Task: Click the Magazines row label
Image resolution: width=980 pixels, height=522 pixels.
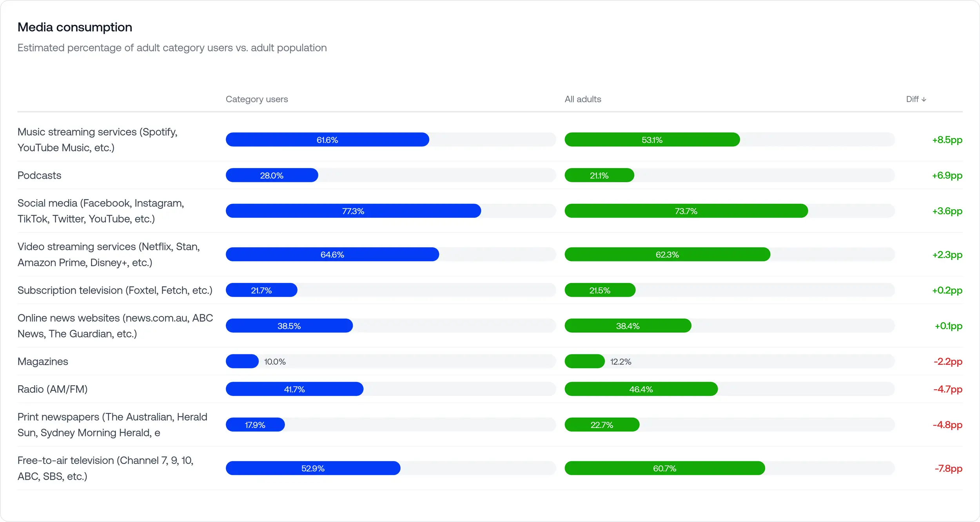Action: [43, 362]
